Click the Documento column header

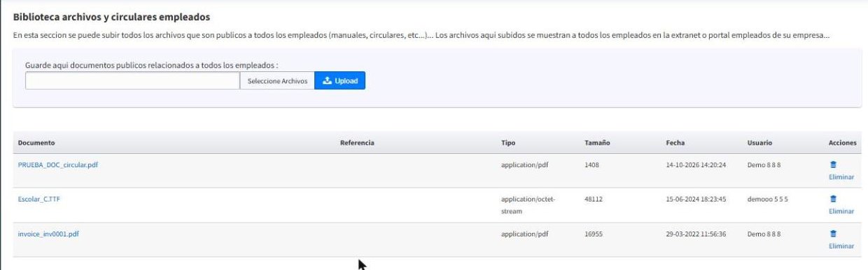(x=36, y=143)
